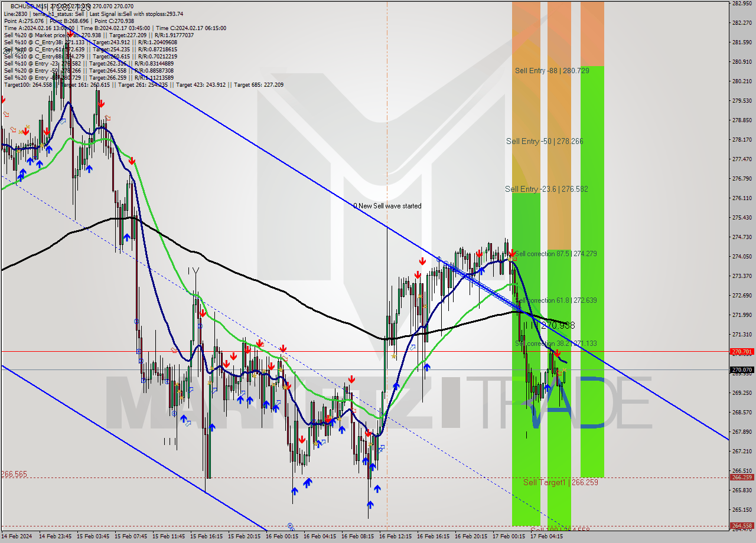Select the red '266.565' level label at left
This screenshot has height=543, width=756.
pos(14,474)
